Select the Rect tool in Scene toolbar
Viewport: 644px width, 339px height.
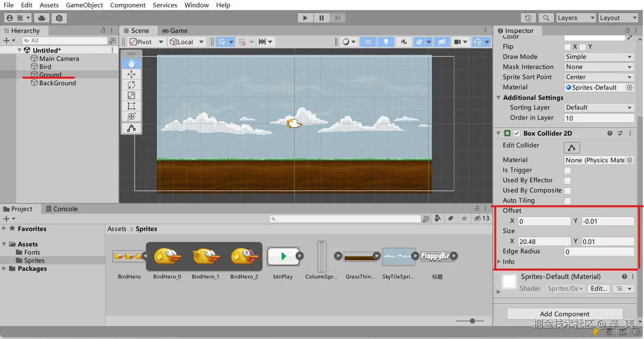[x=131, y=106]
